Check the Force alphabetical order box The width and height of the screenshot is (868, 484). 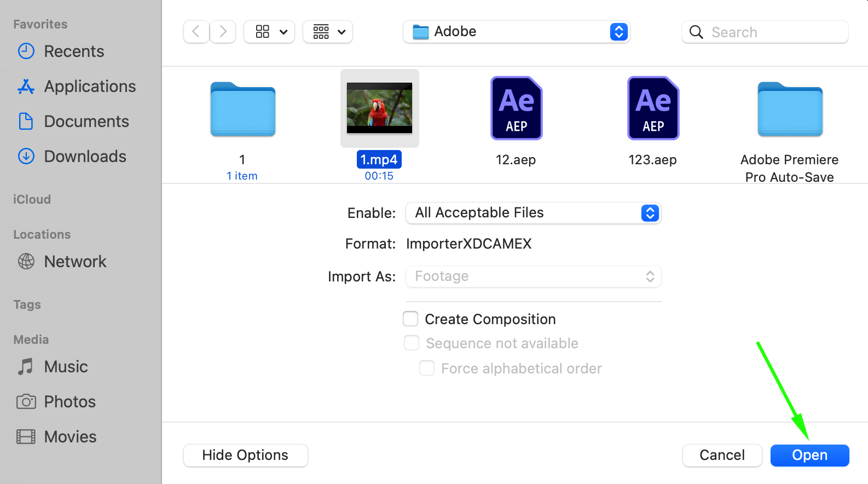[427, 368]
